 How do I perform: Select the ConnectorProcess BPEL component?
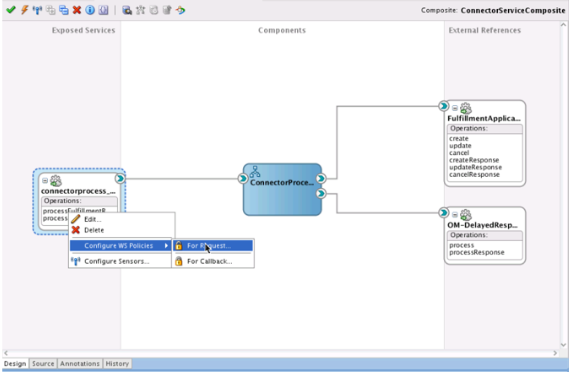pyautogui.click(x=282, y=190)
